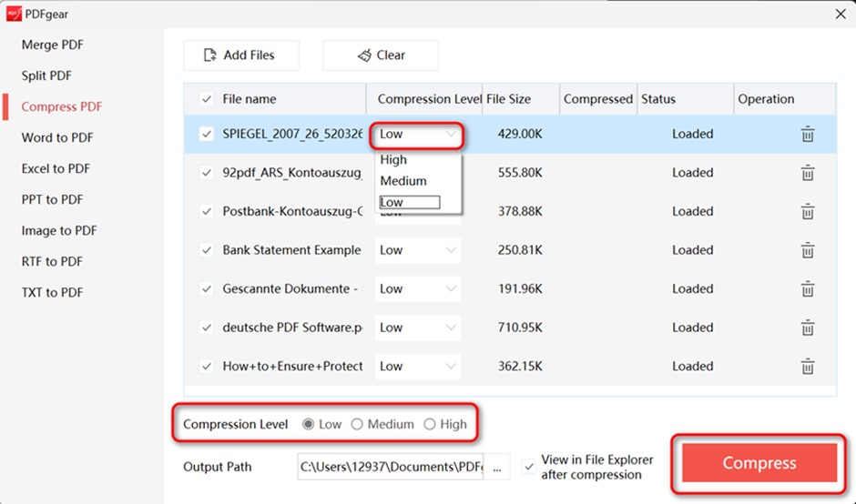The image size is (856, 504).
Task: Choose Medium in the open dropdown list
Action: [x=418, y=181]
